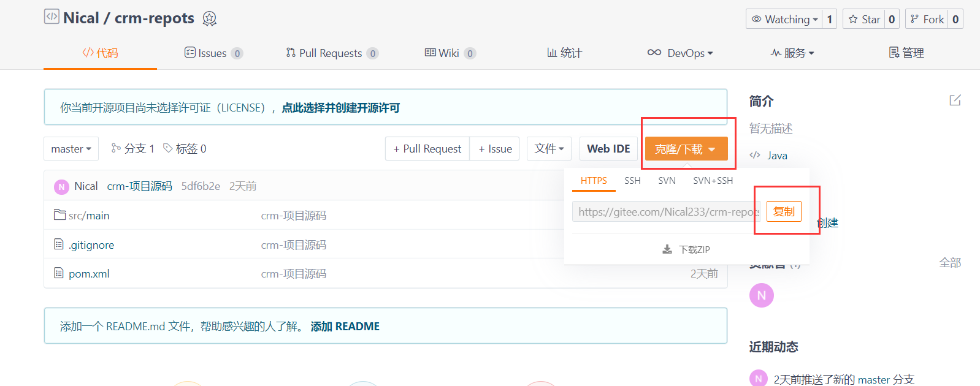980x386 pixels.
Task: Click 下载ZIP download link
Action: coord(686,249)
